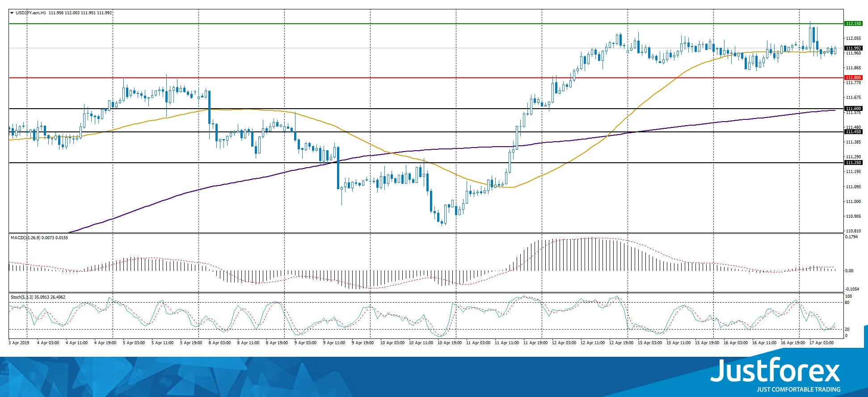The image size is (868, 397).
Task: Click "9 Apr 11:00" on the time axis
Action: pyautogui.click(x=335, y=343)
